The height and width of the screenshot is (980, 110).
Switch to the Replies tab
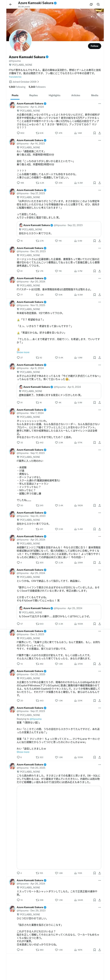33,96
